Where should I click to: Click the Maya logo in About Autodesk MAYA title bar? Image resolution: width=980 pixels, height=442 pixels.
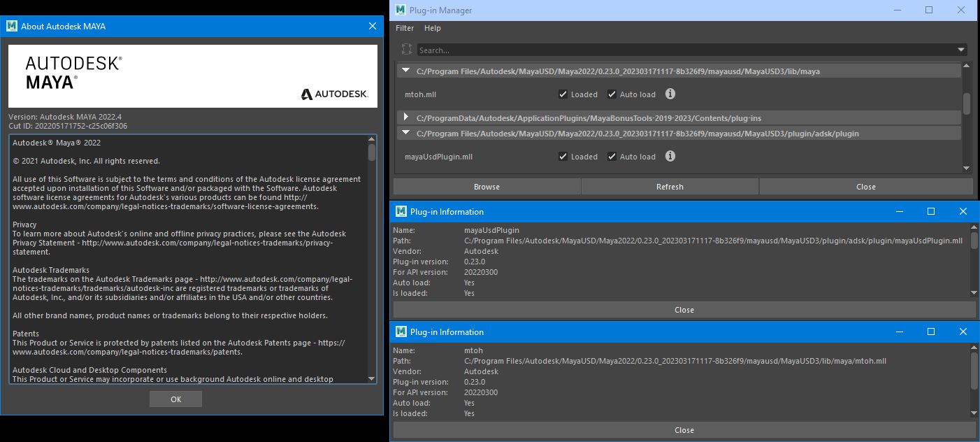click(x=12, y=26)
